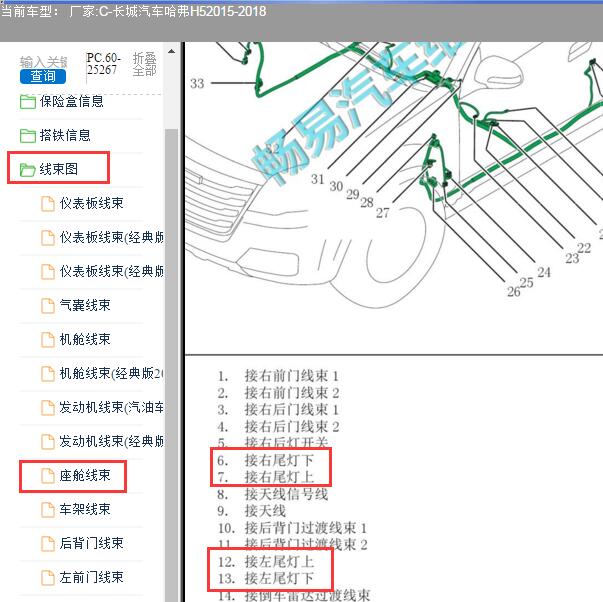Click the 保险盒信息 folder icon

28,102
